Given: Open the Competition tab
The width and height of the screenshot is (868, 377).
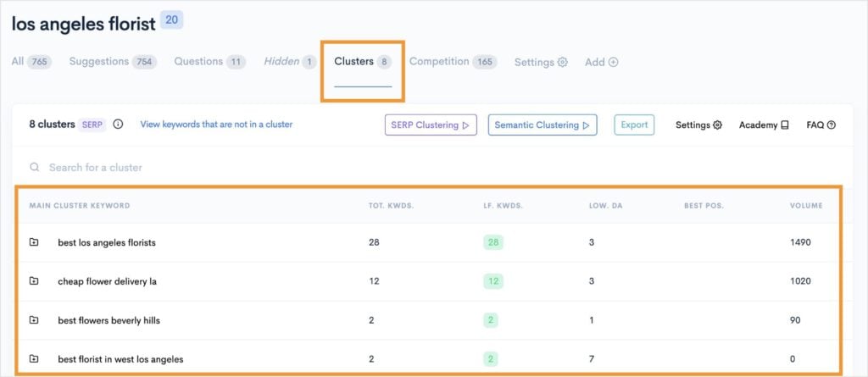Looking at the screenshot, I should click(x=453, y=62).
